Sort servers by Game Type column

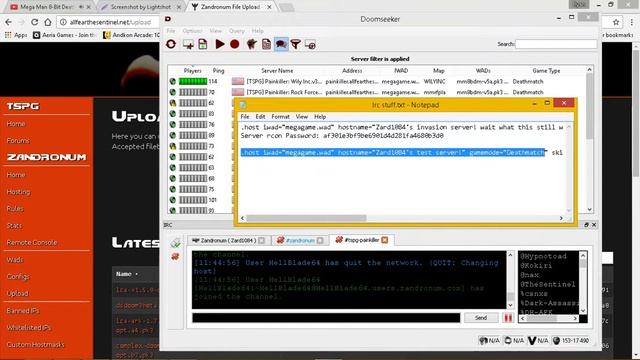[546, 71]
